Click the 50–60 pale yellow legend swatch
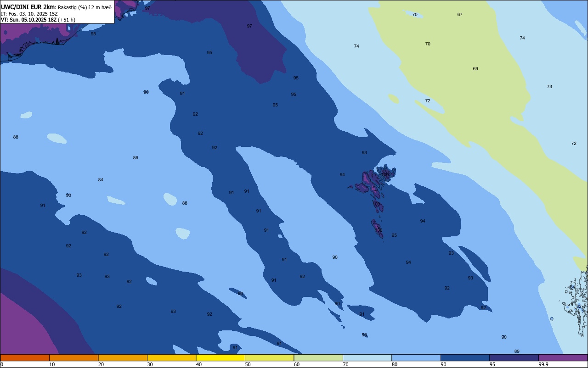 coord(269,357)
